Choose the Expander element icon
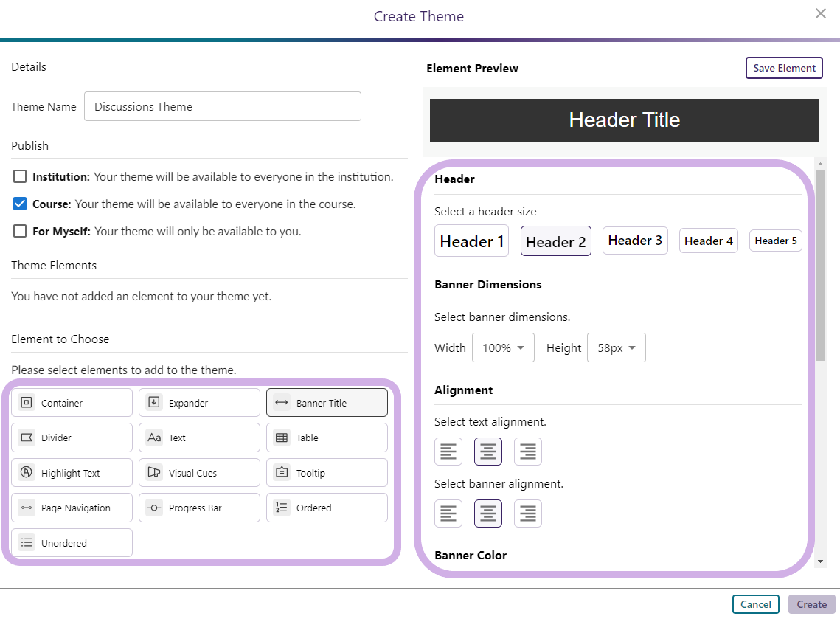840x619 pixels. coord(154,403)
